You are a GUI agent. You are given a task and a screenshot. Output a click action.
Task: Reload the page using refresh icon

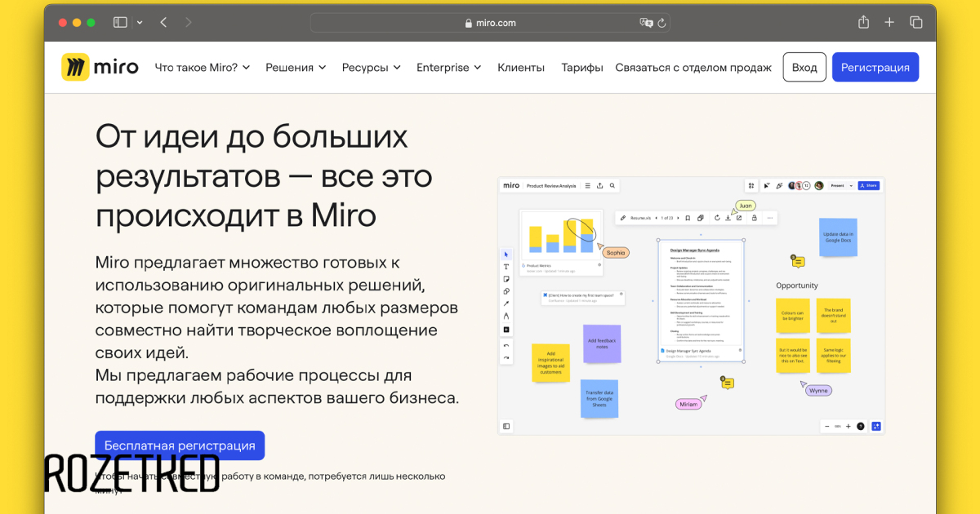661,23
